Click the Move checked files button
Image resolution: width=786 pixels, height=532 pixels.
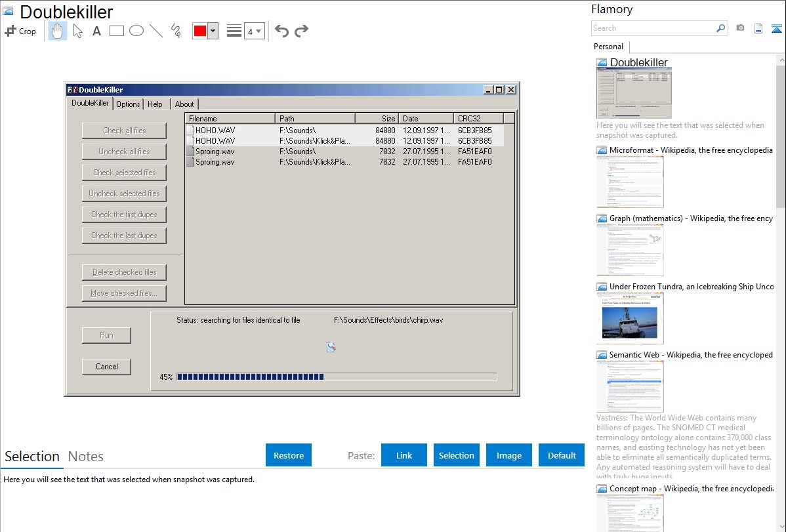124,293
